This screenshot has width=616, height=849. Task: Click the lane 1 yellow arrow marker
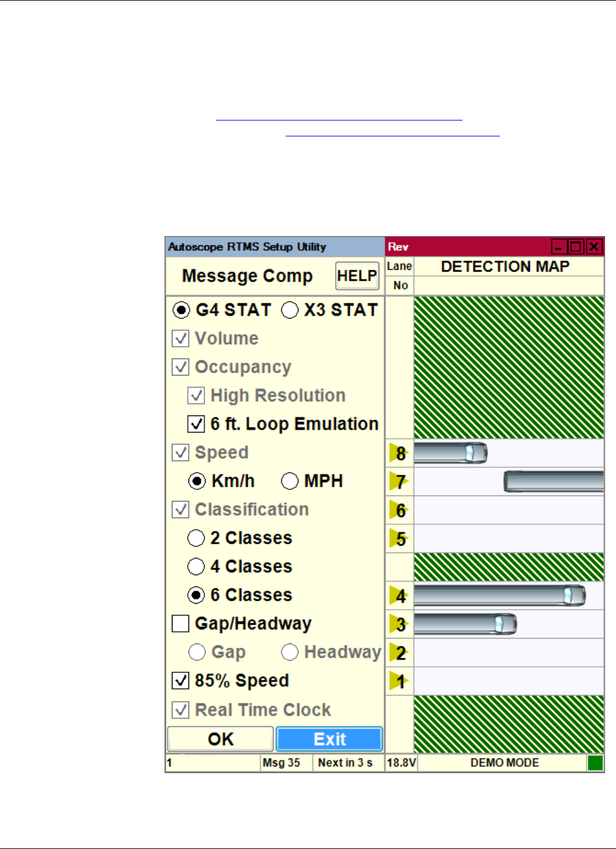(399, 681)
